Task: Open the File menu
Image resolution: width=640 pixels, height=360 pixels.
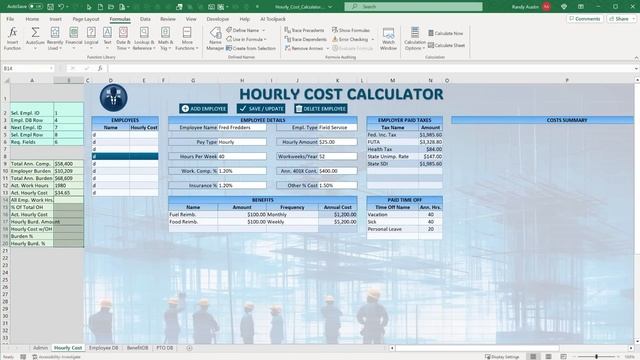Action: (x=10, y=19)
